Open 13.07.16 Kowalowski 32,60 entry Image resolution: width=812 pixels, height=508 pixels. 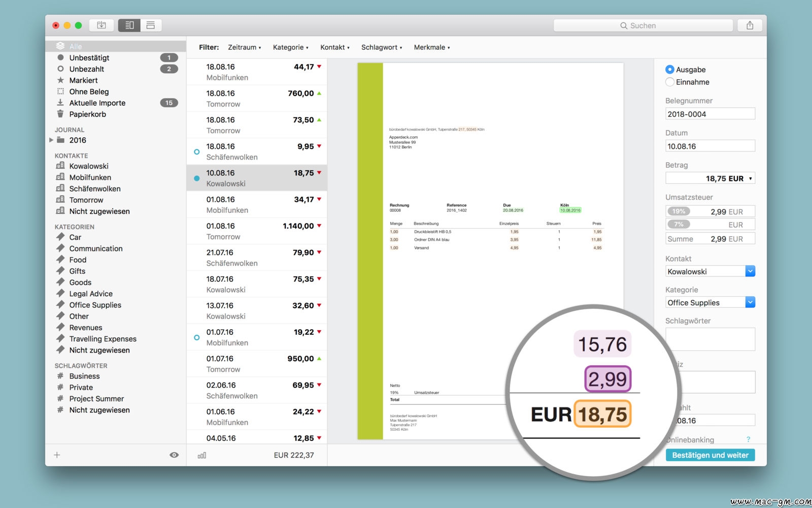[257, 311]
